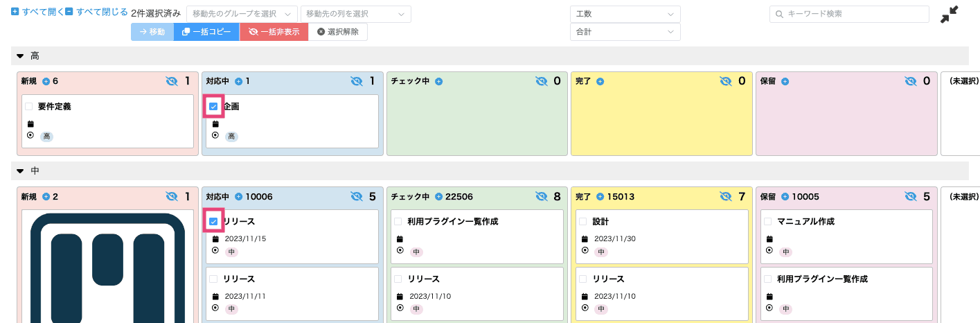Viewport: 980px width, 323px height.
Task: Click the 2023/11/11 date text
Action: [x=245, y=296]
